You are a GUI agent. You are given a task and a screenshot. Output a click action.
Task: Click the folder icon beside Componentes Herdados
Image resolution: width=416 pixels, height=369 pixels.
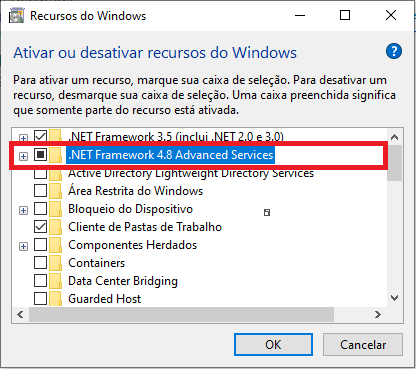(55, 245)
